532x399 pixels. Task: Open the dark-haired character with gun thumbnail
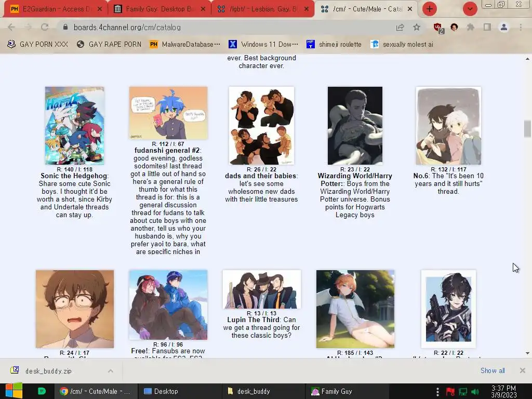pos(448,309)
